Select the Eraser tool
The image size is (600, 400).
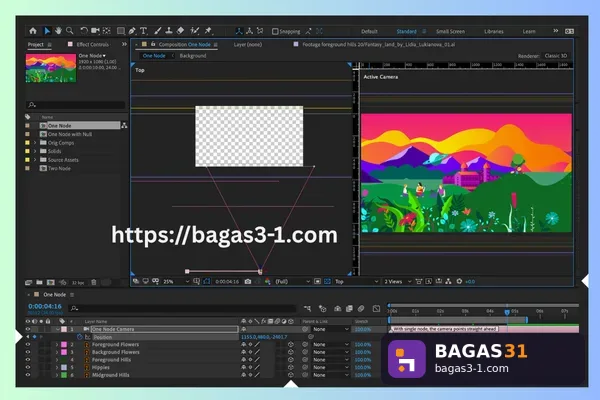[x=180, y=31]
